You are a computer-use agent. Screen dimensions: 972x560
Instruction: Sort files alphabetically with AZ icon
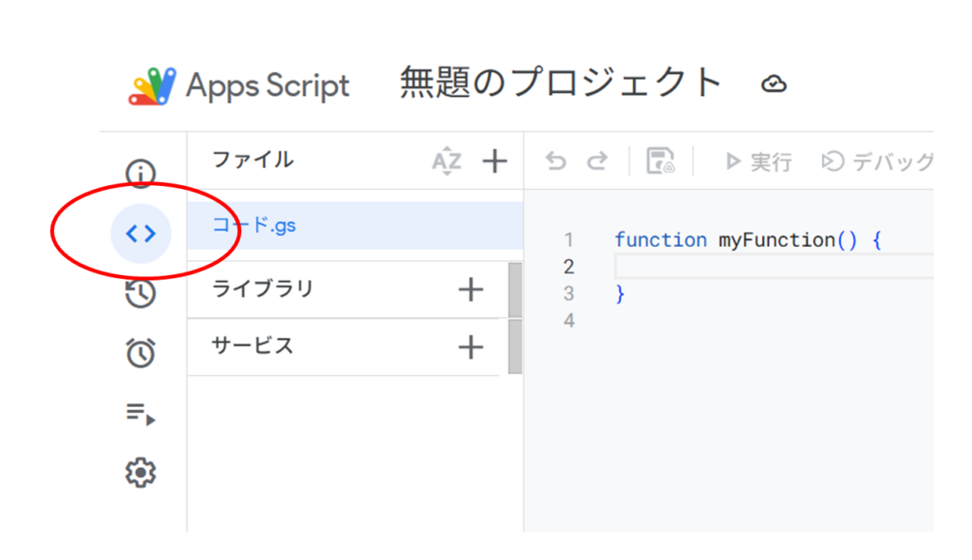pyautogui.click(x=446, y=161)
